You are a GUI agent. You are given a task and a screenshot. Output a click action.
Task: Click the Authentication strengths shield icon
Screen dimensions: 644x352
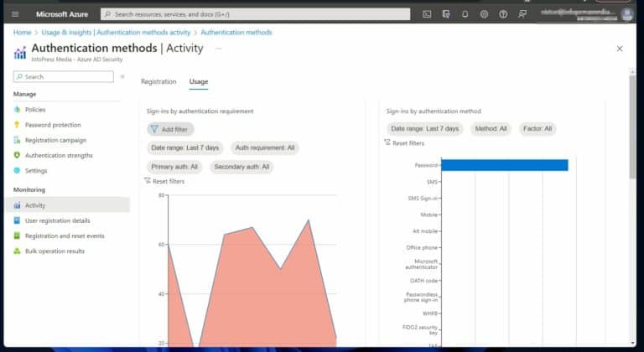pyautogui.click(x=17, y=155)
